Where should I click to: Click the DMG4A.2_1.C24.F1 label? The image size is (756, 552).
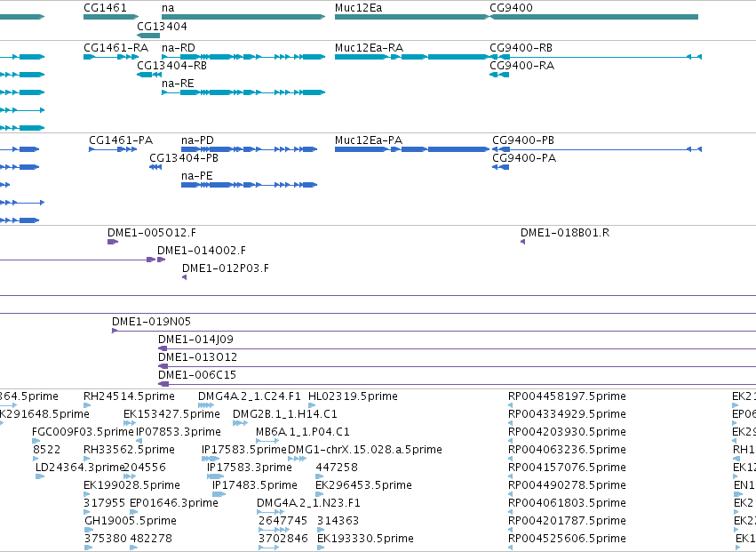pos(250,396)
